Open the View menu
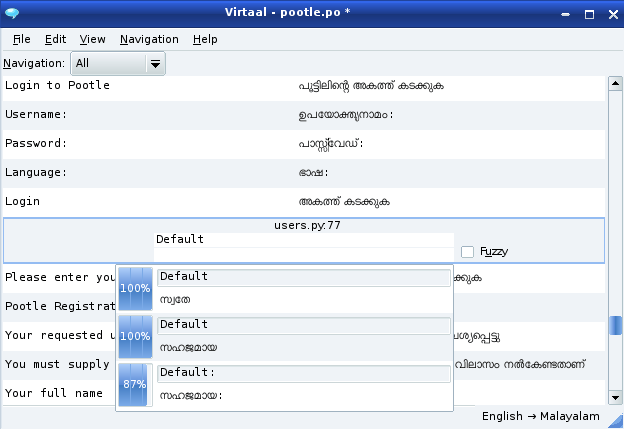 (x=92, y=39)
